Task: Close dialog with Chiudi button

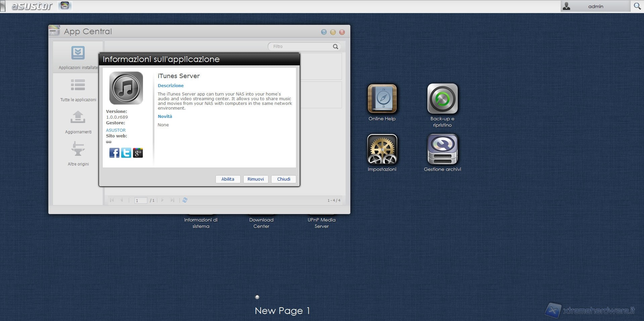Action: 284,179
